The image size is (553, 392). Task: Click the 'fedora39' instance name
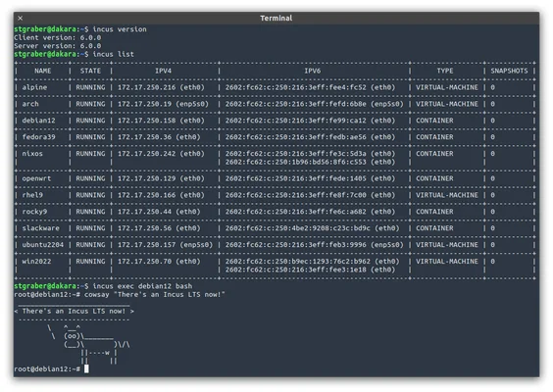(x=39, y=137)
